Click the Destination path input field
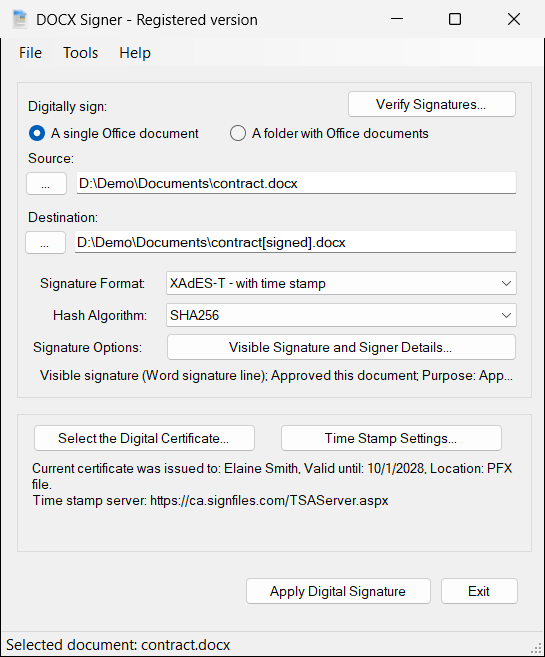 coord(295,242)
